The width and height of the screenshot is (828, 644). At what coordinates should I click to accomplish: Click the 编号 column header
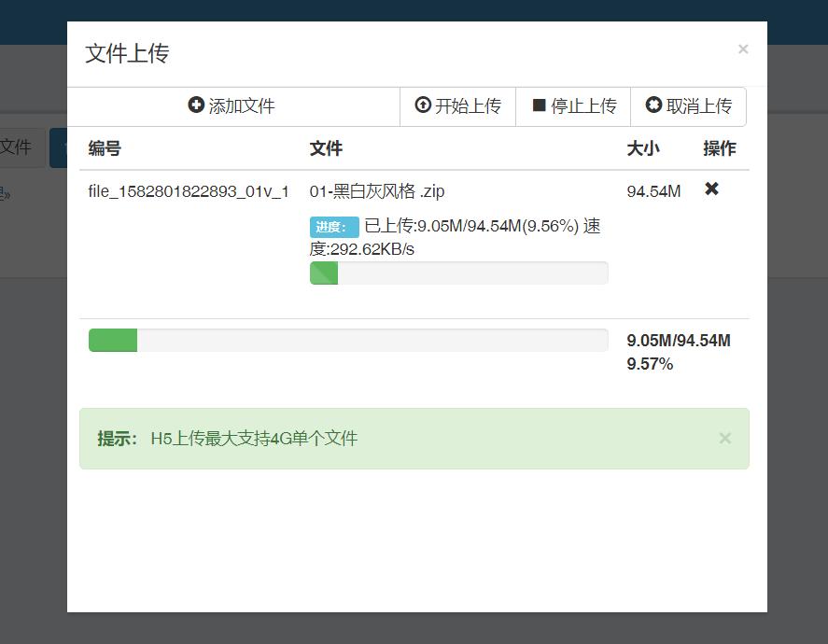coord(104,147)
